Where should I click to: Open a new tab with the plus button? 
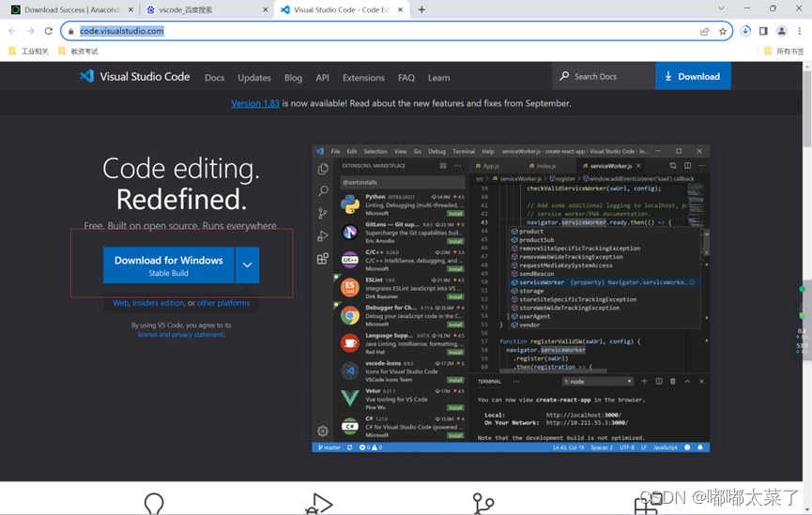[x=421, y=9]
